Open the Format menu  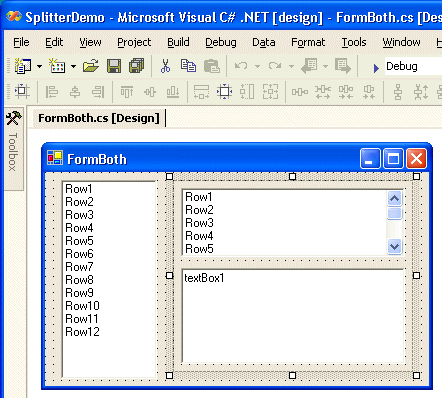(x=308, y=42)
